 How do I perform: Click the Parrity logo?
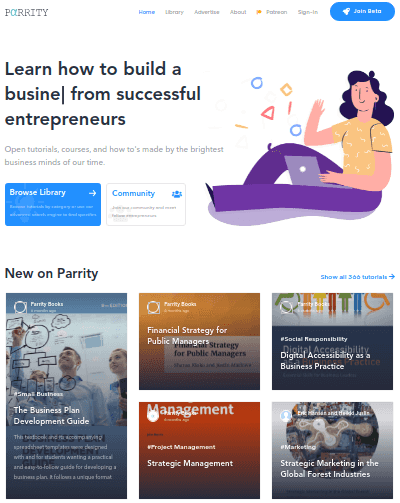(x=27, y=13)
